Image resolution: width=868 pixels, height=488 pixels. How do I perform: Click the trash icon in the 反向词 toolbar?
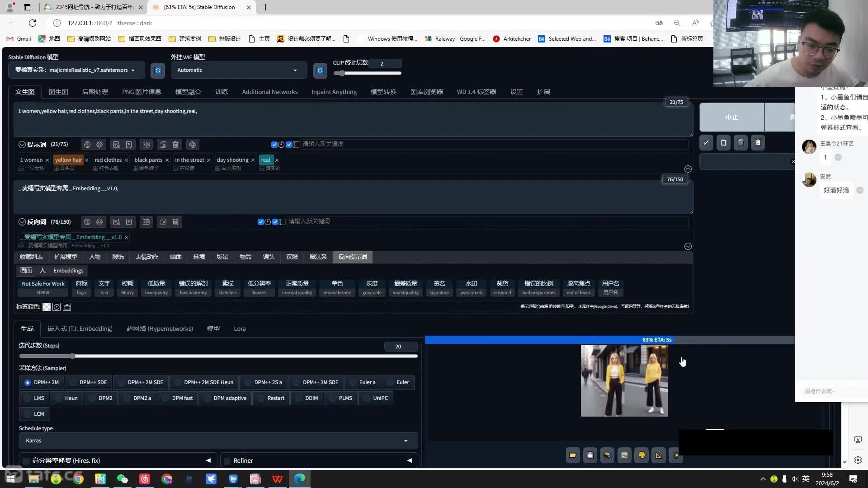click(x=175, y=222)
